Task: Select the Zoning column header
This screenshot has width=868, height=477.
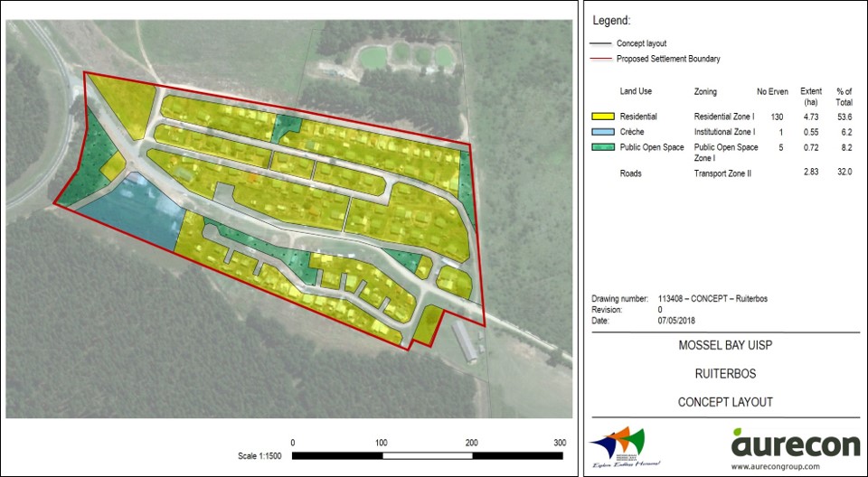Action: coord(706,91)
